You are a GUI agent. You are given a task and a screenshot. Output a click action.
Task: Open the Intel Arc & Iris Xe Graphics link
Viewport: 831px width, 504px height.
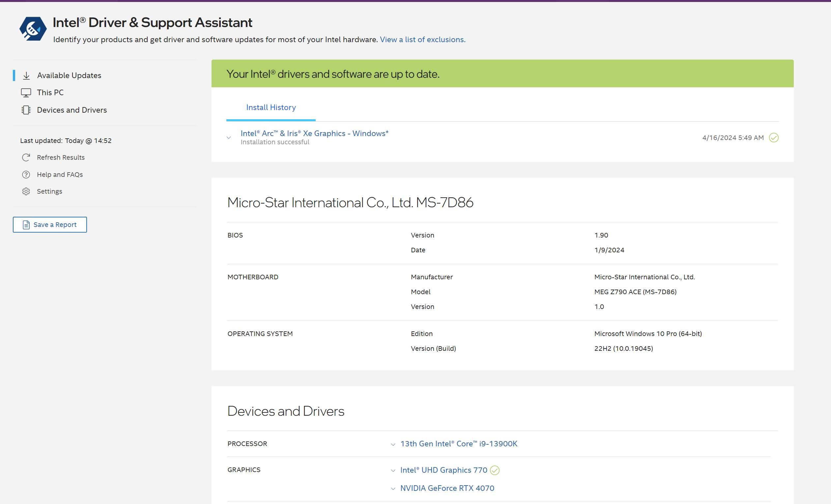[314, 133]
